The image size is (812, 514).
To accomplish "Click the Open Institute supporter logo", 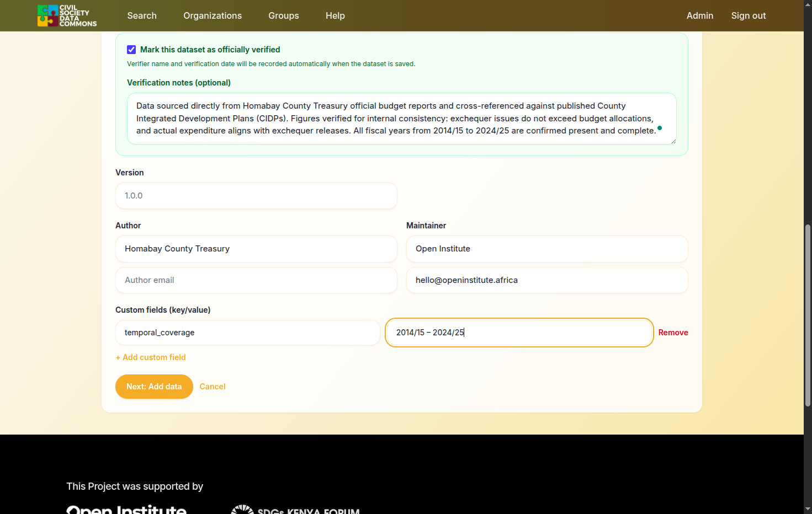I will [x=126, y=509].
